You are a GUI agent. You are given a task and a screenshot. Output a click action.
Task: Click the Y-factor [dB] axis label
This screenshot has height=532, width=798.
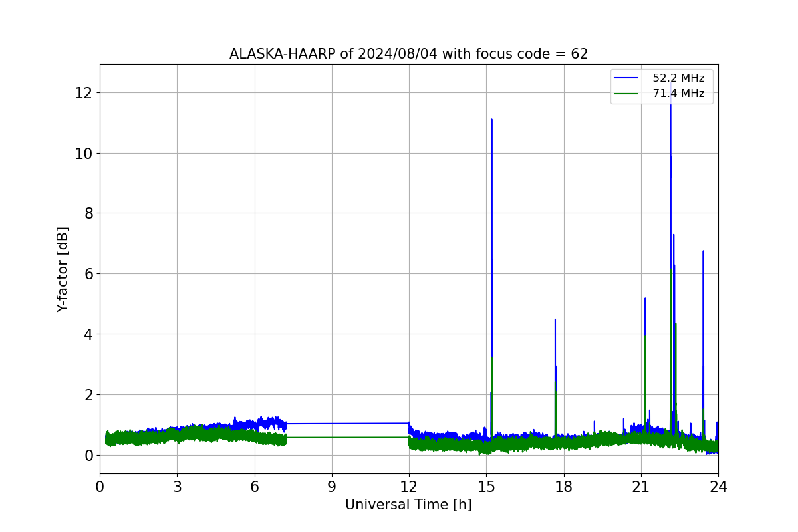(63, 270)
